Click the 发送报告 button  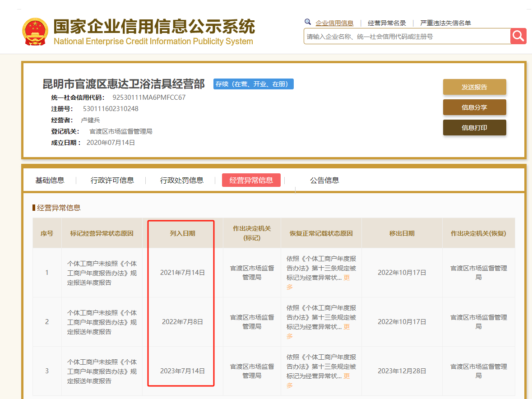tap(474, 87)
